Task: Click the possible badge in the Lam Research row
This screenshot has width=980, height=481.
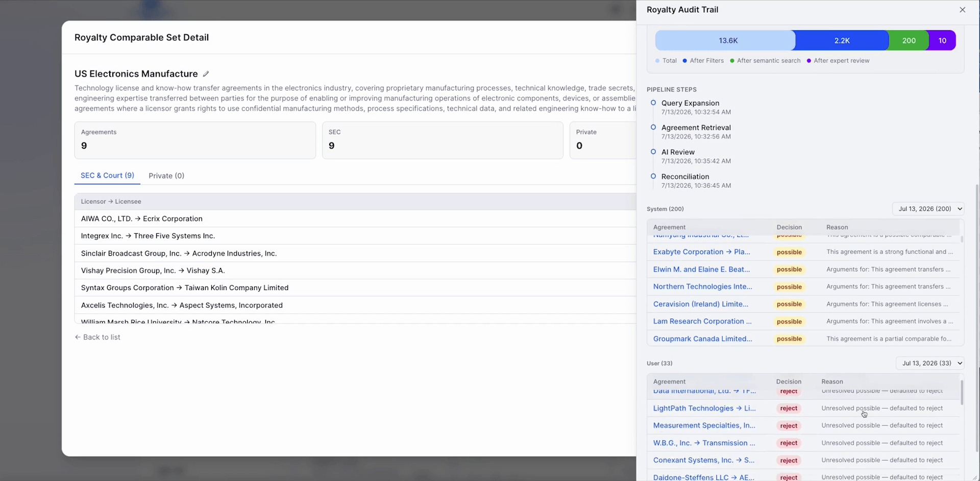Action: click(789, 322)
